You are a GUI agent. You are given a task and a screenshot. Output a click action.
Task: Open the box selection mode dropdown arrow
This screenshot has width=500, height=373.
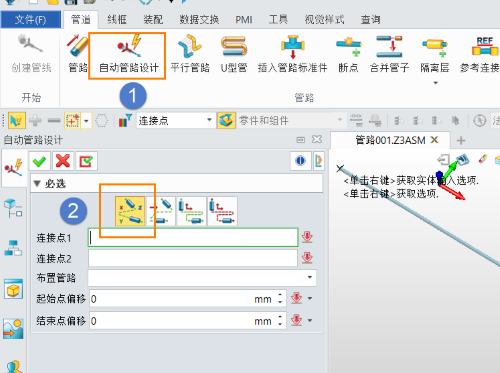pyautogui.click(x=86, y=120)
